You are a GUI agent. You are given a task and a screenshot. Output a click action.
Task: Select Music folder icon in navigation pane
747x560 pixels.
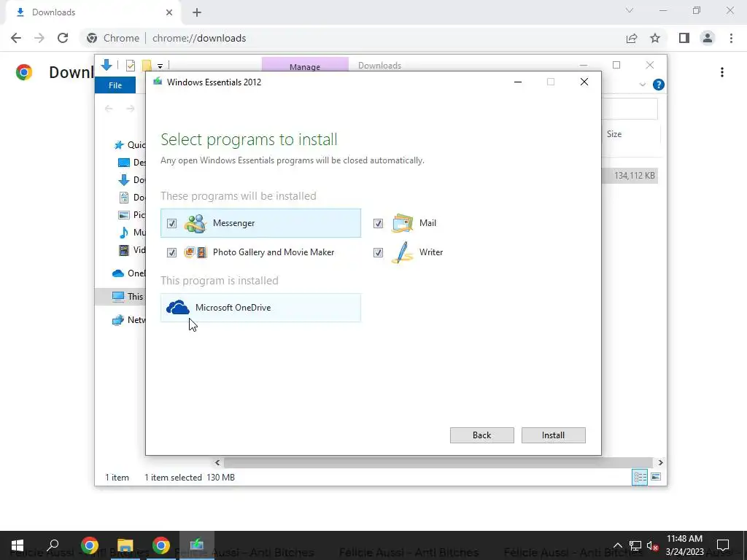[124, 233]
